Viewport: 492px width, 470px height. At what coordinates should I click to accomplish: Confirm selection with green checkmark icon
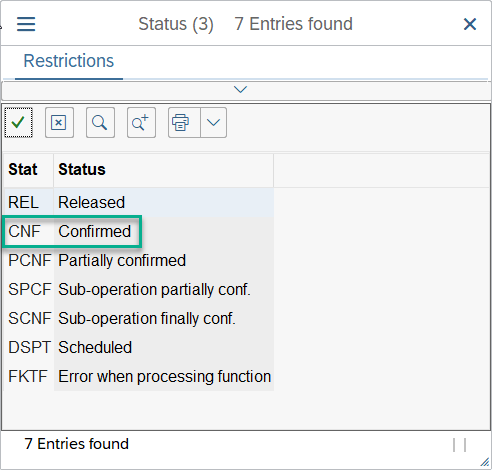18,122
